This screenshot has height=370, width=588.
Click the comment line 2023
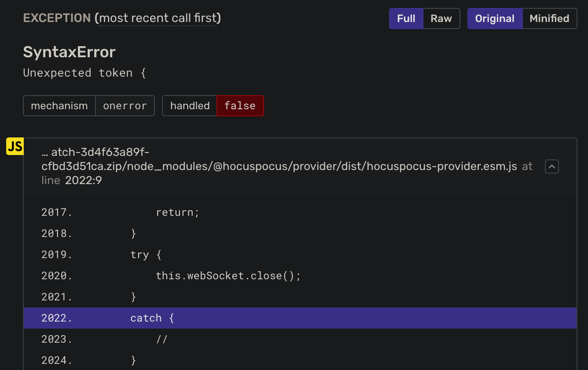tap(162, 339)
